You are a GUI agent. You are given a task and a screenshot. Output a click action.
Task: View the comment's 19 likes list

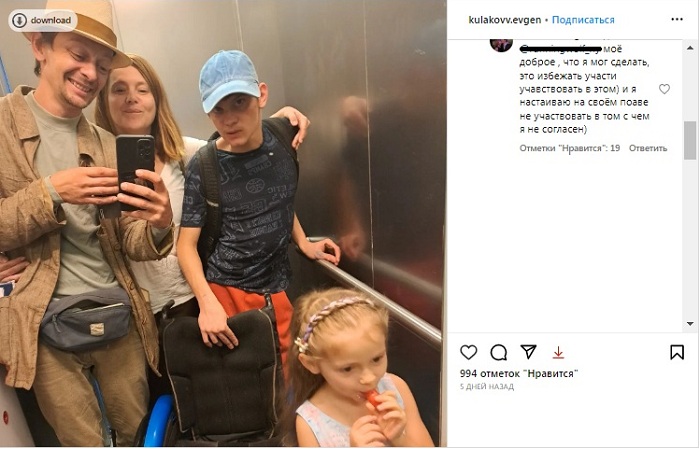pos(570,148)
